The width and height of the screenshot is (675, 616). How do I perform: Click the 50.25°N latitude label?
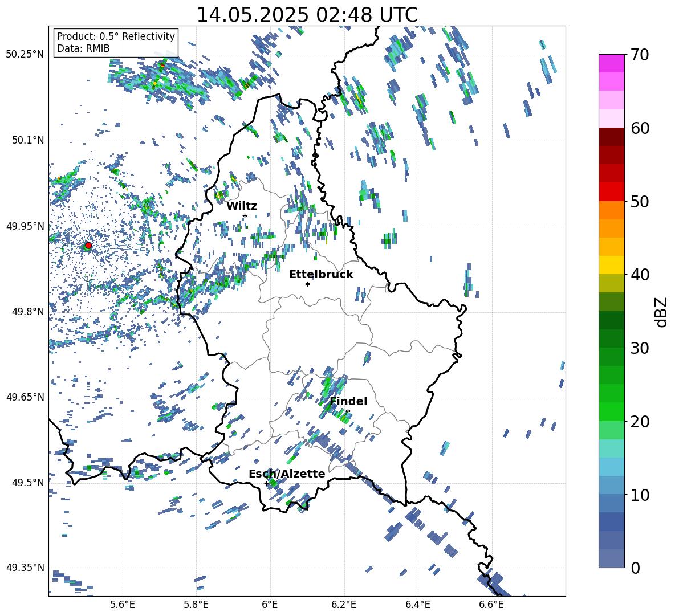(x=25, y=54)
